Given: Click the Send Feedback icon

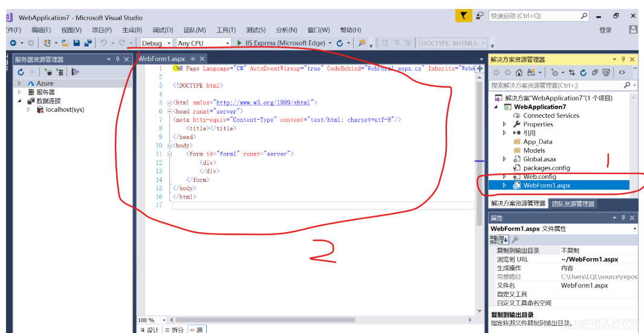Looking at the screenshot, I should 480,16.
